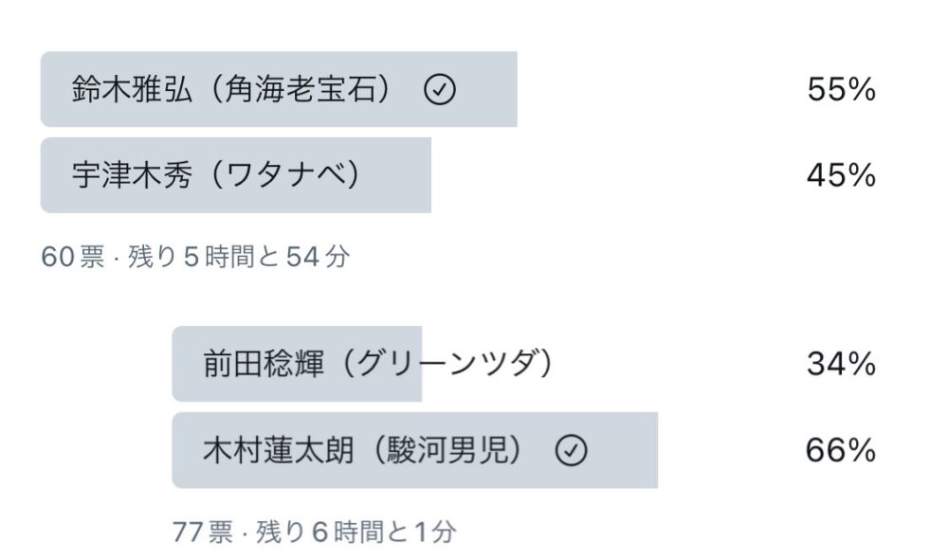Click the right end of the 66% gray result bar
948x560 pixels.
[x=651, y=451]
